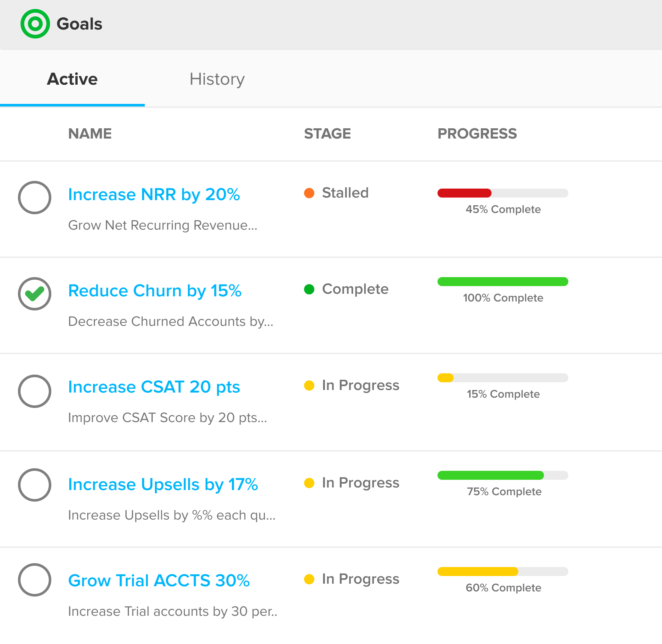Mark Increase CSAT 20 pts goal complete
662x644 pixels.
click(x=35, y=391)
